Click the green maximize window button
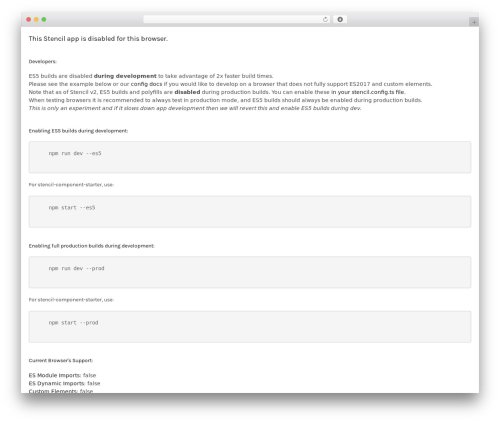The height and width of the screenshot is (423, 500). (x=44, y=20)
